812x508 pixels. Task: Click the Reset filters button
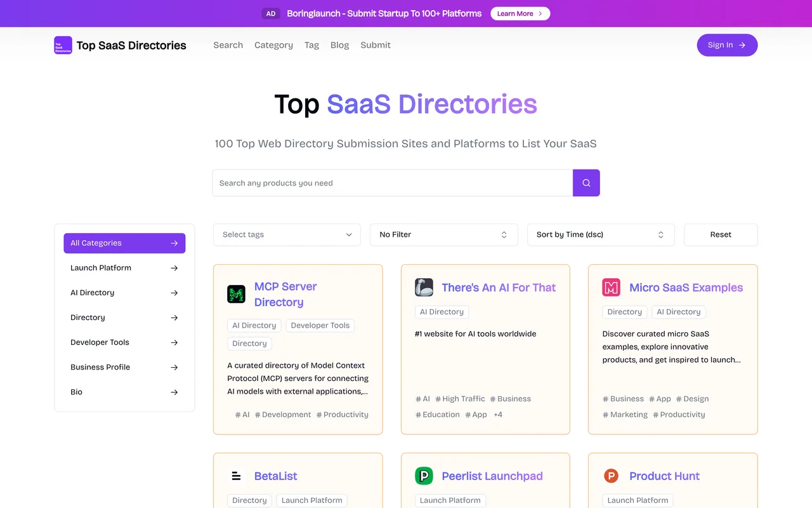[721, 234]
